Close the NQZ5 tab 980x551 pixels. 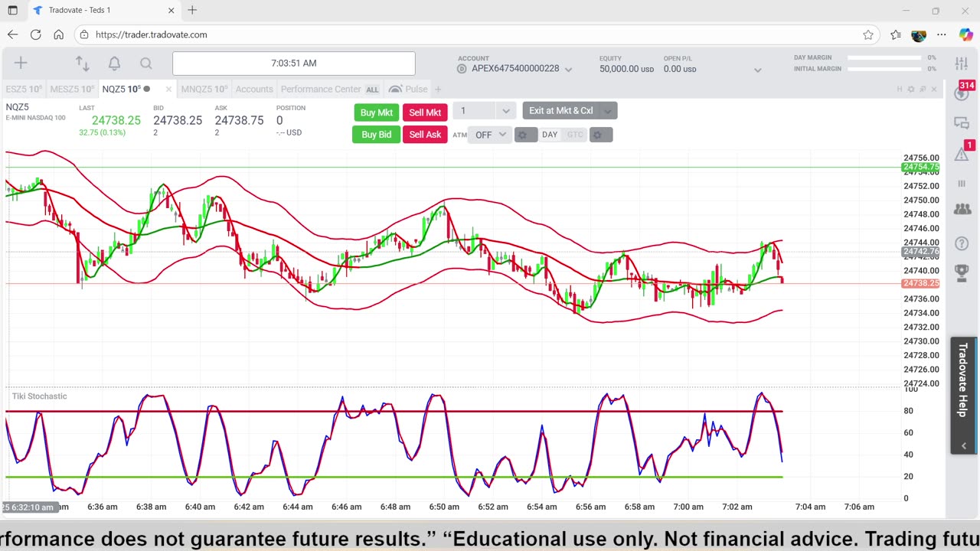[168, 90]
